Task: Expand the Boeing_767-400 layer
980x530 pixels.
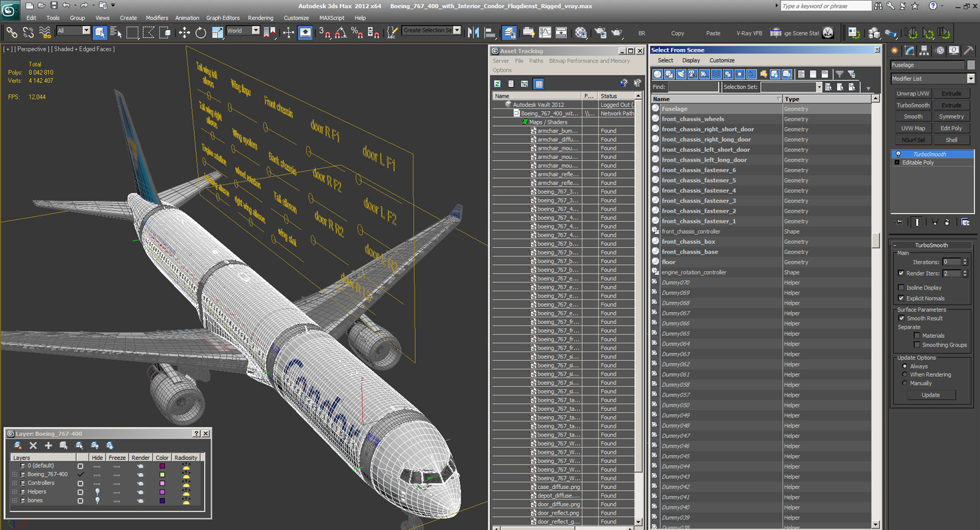Action: [x=15, y=474]
